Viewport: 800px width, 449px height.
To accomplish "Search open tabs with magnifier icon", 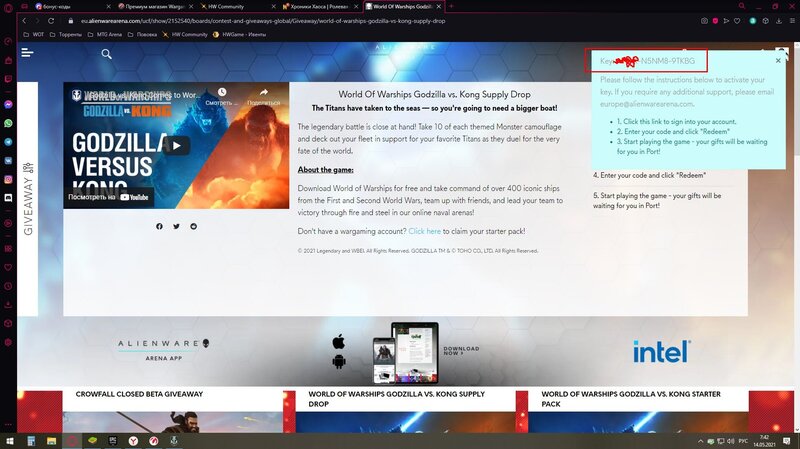I will click(741, 6).
